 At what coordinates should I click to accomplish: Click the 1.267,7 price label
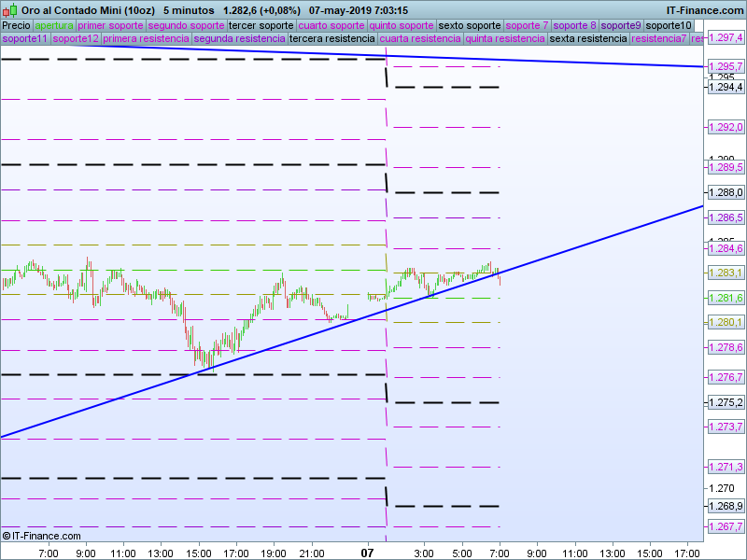tap(726, 526)
